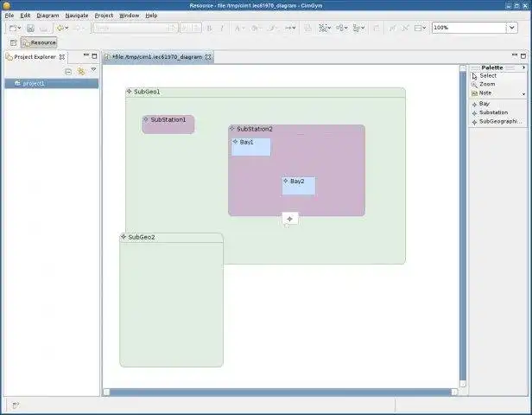
Task: Open the Help menu
Action: click(x=151, y=16)
